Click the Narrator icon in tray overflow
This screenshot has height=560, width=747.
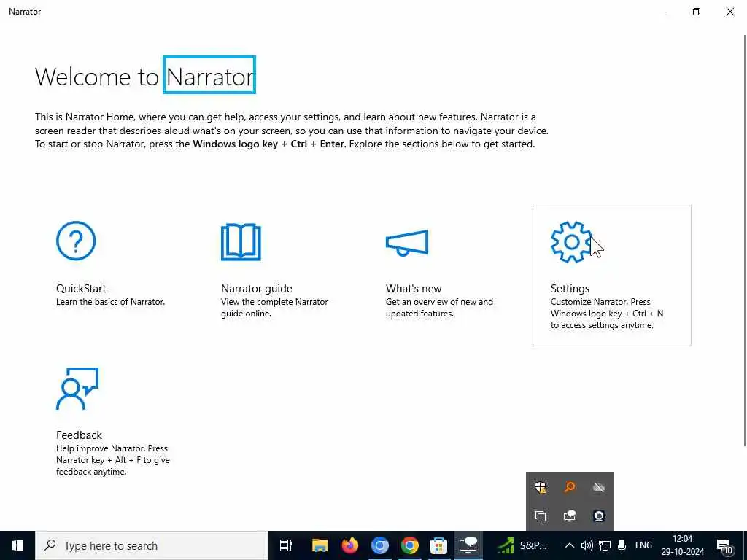(570, 516)
